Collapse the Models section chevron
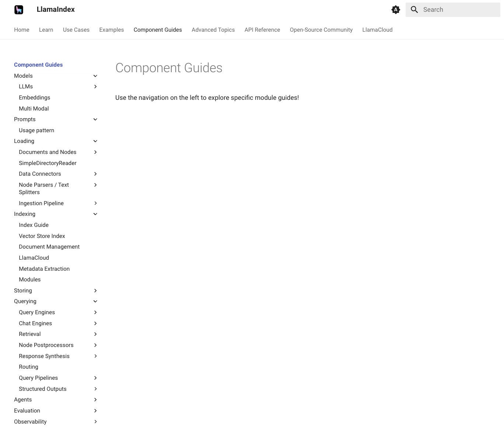 [95, 76]
